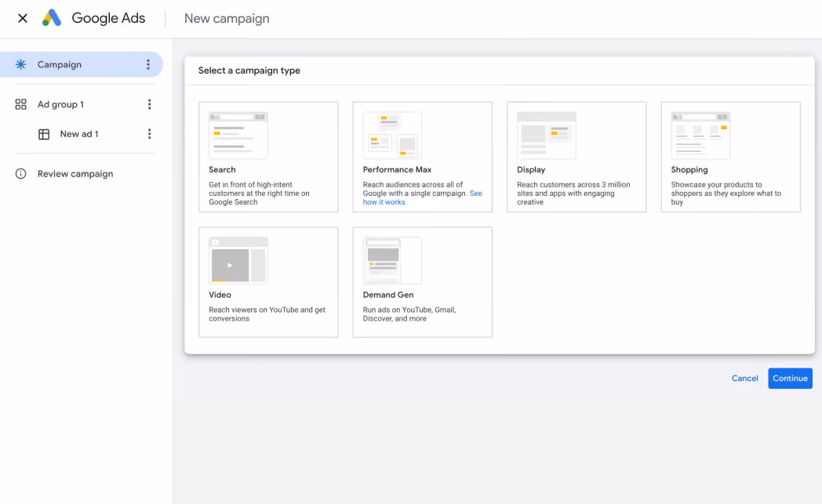
Task: Click the Review campaign info icon
Action: (20, 174)
